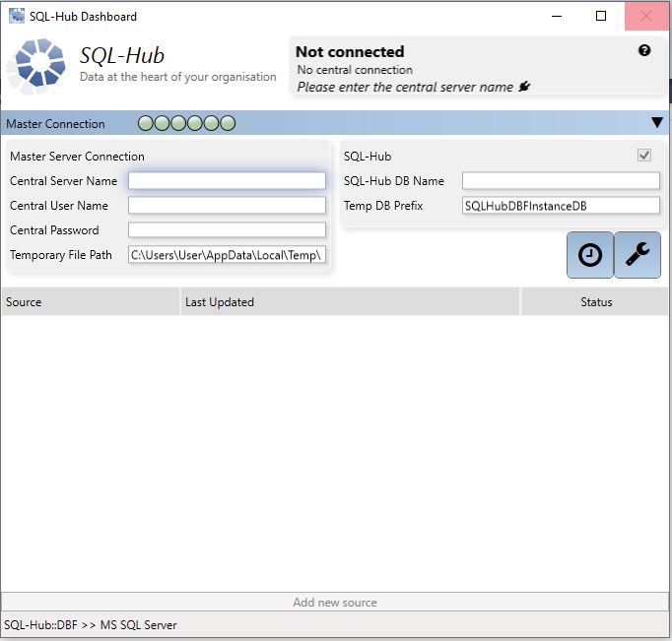The height and width of the screenshot is (641, 672).
Task: Click the Temporary File Path field
Action: [227, 255]
